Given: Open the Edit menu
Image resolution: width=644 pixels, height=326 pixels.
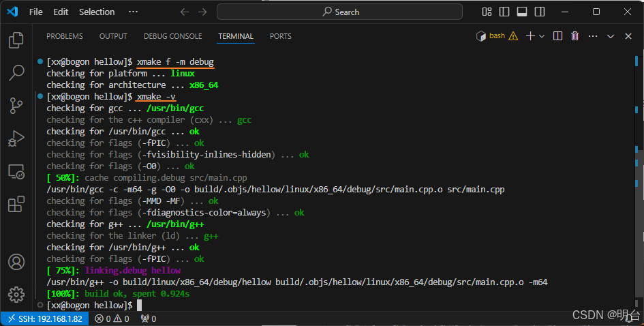Looking at the screenshot, I should click(x=61, y=12).
